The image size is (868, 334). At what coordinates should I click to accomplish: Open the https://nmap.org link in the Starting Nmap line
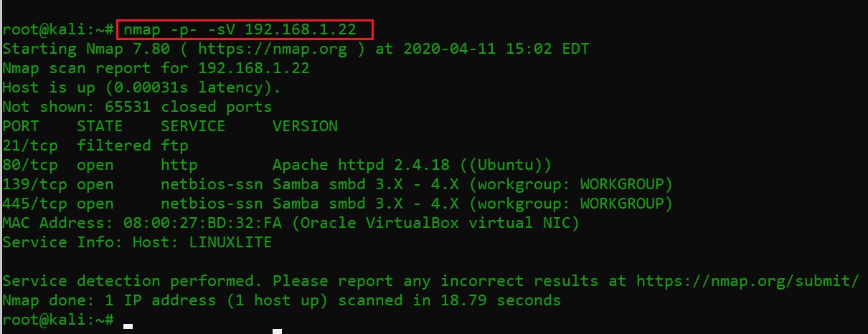click(x=272, y=49)
